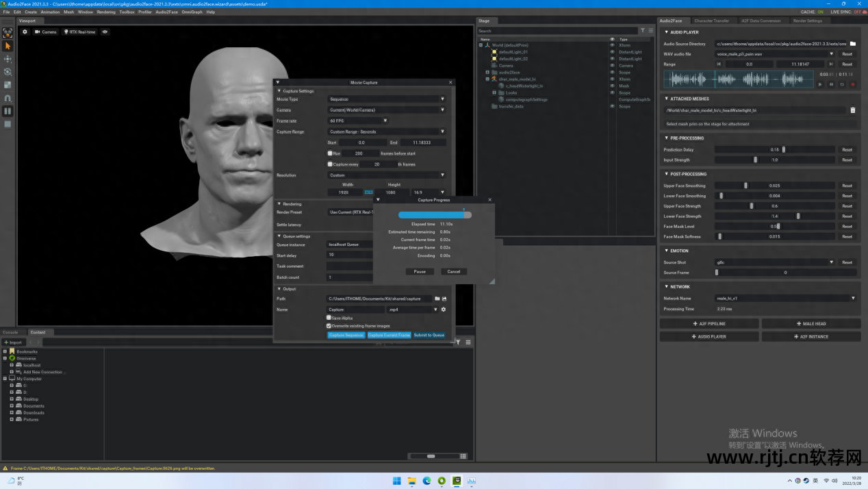
Task: Adjust the Upper Face Smoothing slider
Action: [746, 186]
